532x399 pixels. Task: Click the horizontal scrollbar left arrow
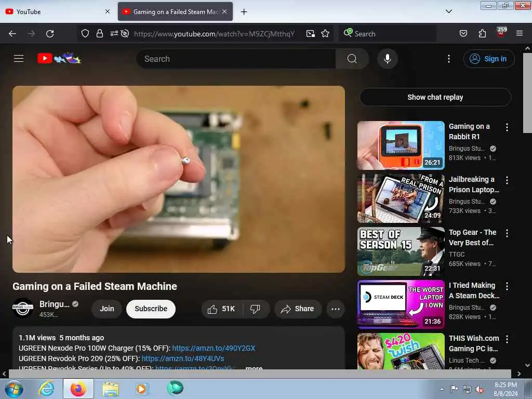point(4,374)
